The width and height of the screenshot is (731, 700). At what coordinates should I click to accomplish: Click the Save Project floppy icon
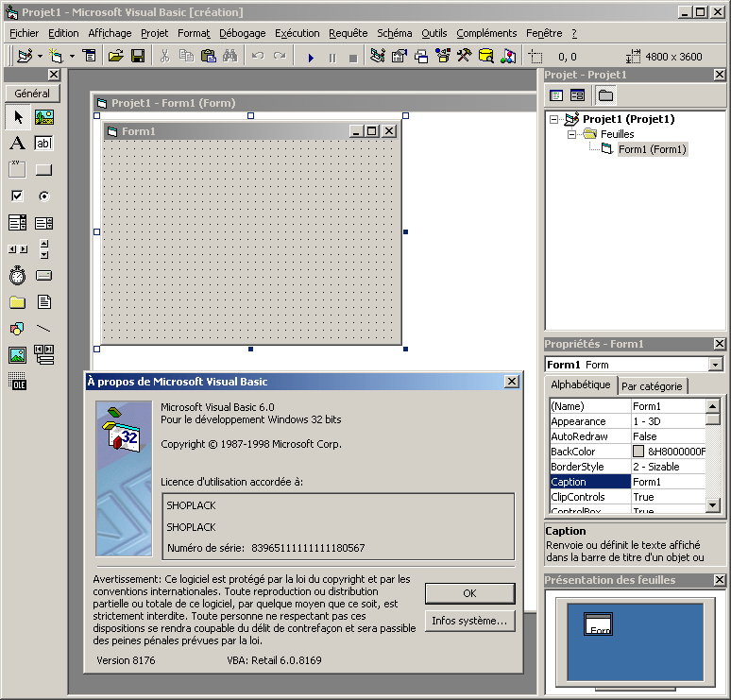pos(138,57)
